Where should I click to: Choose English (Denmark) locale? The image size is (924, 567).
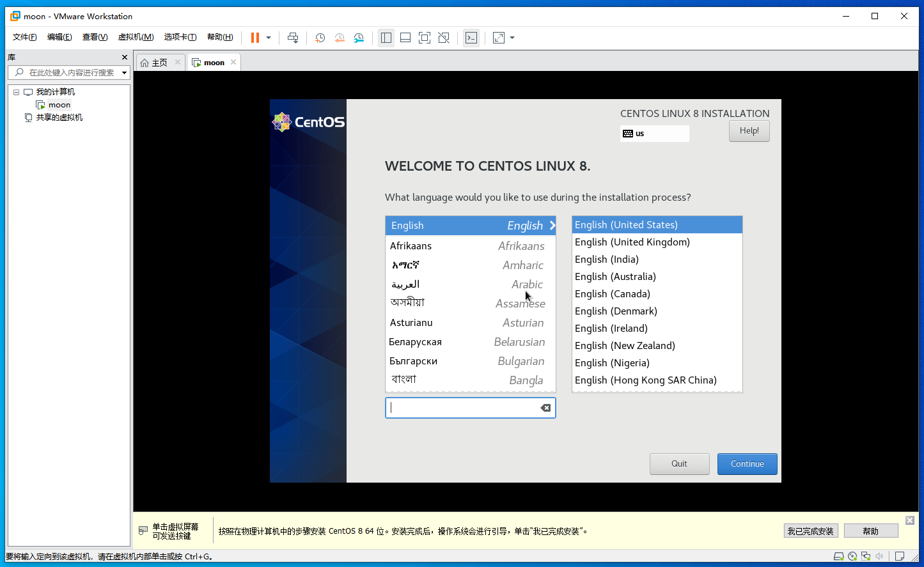point(657,311)
